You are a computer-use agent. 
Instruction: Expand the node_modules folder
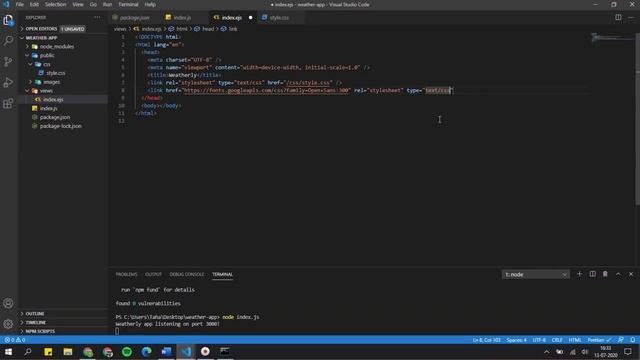[57, 47]
